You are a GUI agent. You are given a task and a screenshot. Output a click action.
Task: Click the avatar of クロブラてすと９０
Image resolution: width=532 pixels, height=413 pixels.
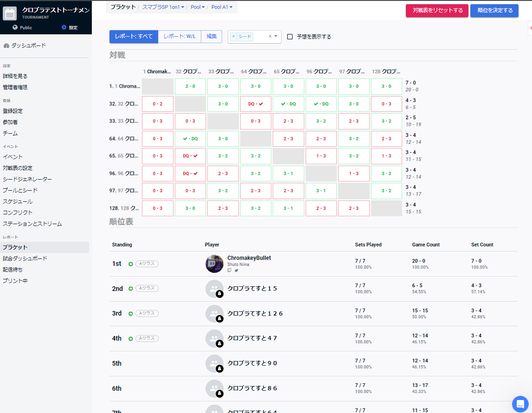click(x=214, y=363)
